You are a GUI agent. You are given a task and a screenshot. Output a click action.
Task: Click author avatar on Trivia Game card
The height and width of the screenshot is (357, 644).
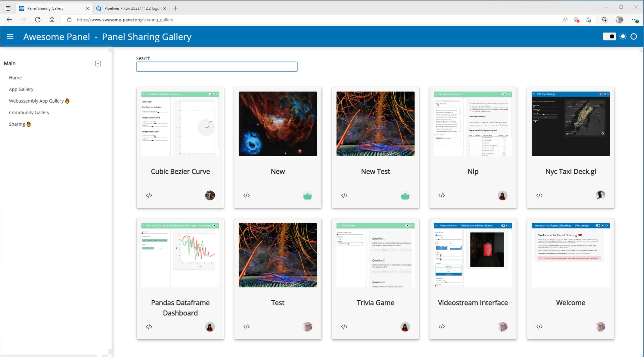(405, 327)
